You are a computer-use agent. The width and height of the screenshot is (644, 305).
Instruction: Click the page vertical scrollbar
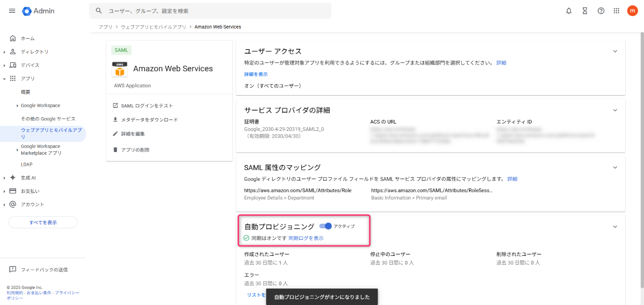tap(642, 161)
